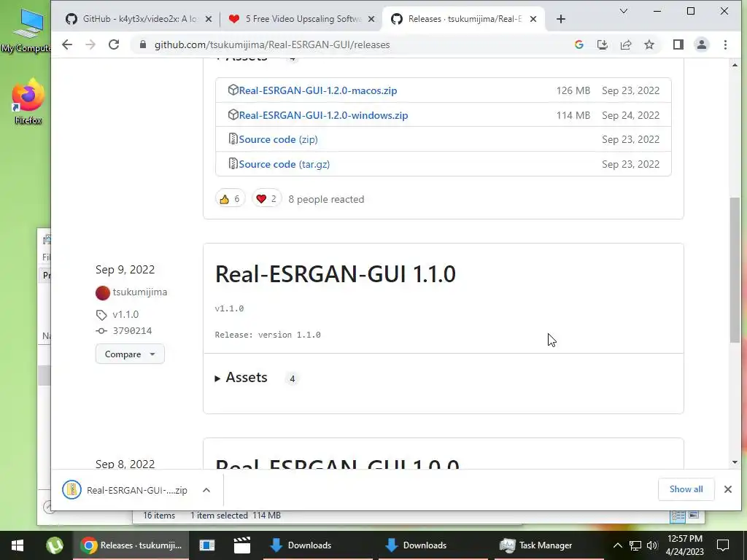The height and width of the screenshot is (560, 747).
Task: Open uTorrent from the taskbar
Action: tap(55, 545)
